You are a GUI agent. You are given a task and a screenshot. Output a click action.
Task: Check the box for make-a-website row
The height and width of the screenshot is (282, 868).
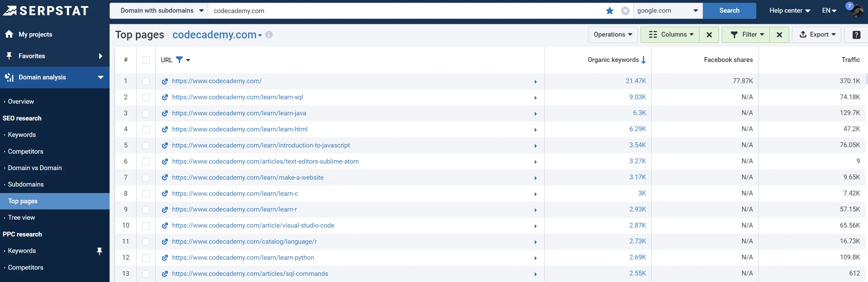(146, 178)
